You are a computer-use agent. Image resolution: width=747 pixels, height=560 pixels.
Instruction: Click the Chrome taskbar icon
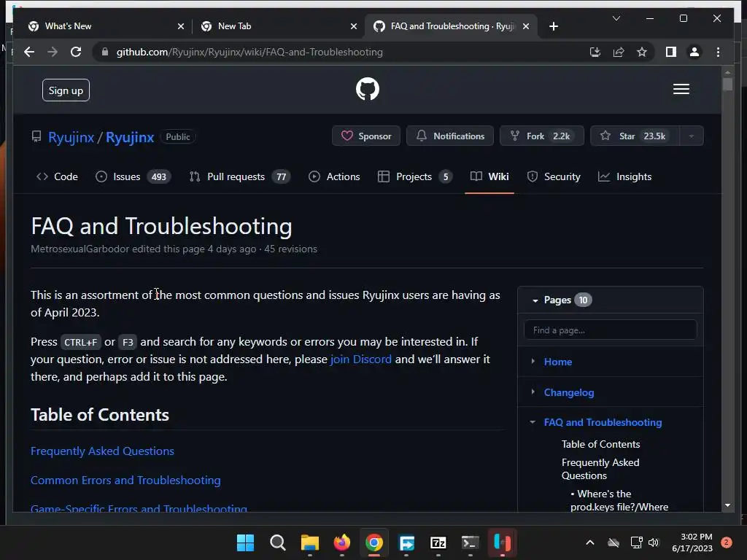click(374, 542)
